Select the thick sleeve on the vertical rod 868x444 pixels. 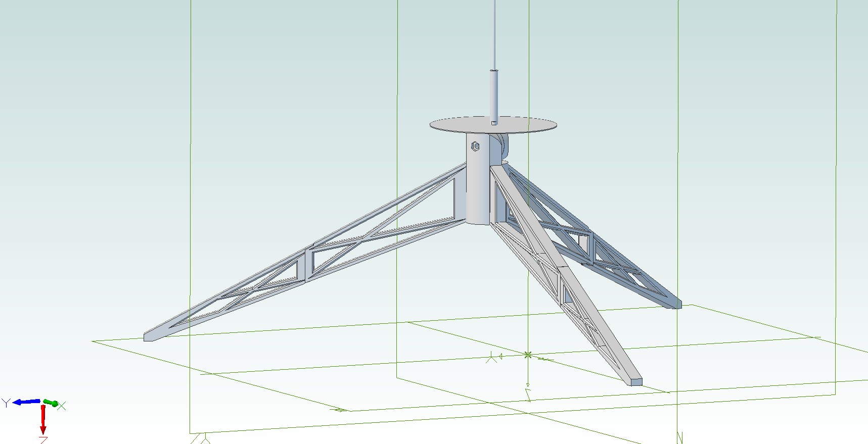[494, 97]
